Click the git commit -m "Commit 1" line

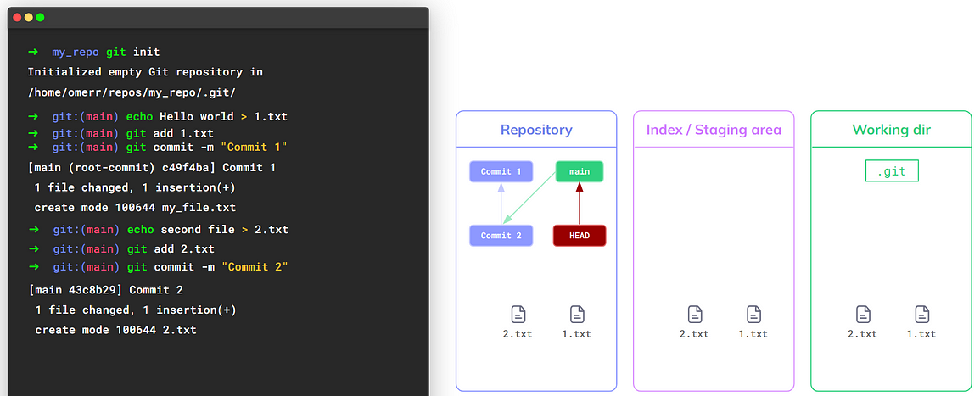click(158, 148)
